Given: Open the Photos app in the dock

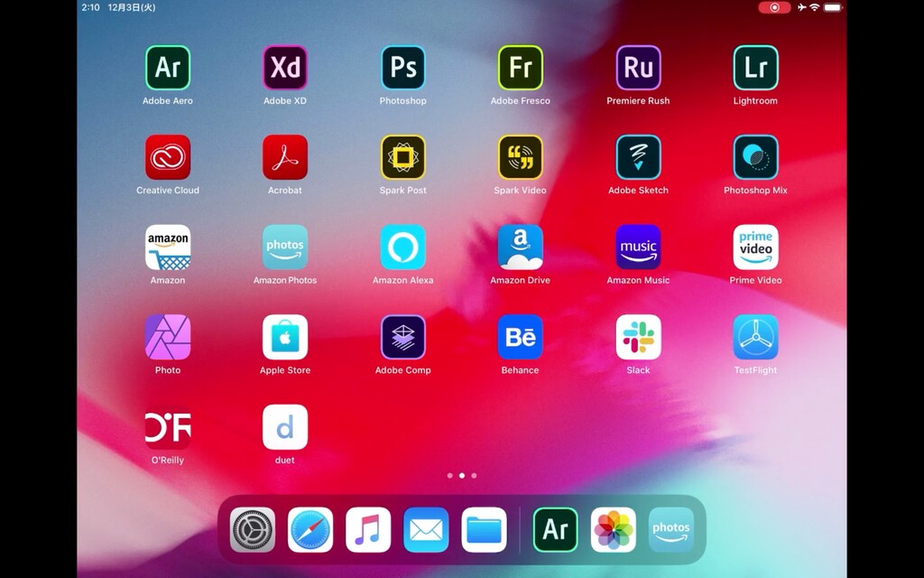Looking at the screenshot, I should tap(614, 529).
